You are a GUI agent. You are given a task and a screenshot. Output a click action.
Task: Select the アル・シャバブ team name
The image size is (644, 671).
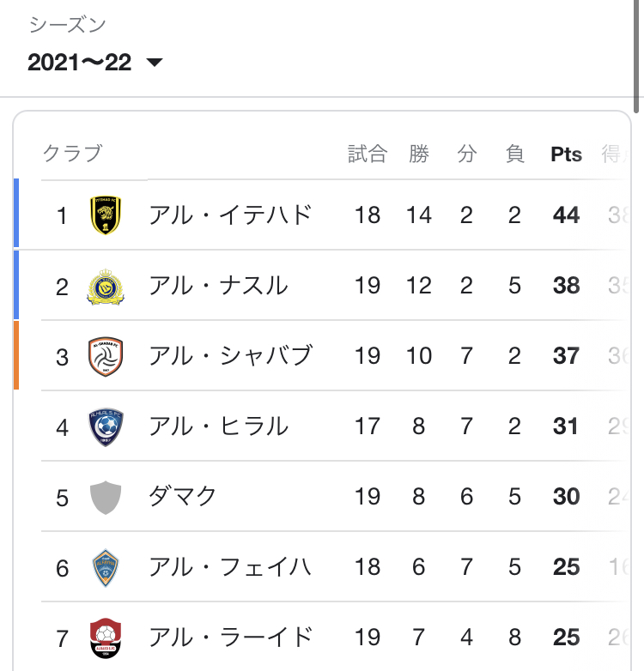(230, 355)
